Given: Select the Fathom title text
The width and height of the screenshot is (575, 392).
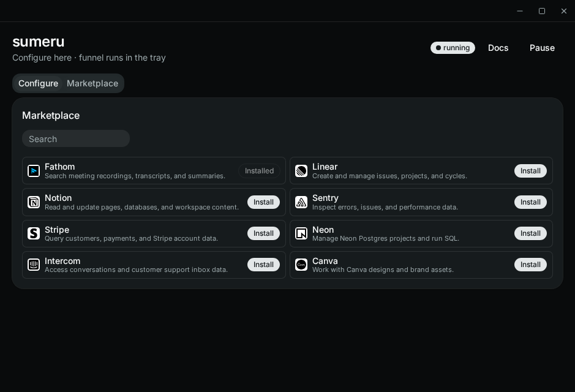Looking at the screenshot, I should (60, 167).
